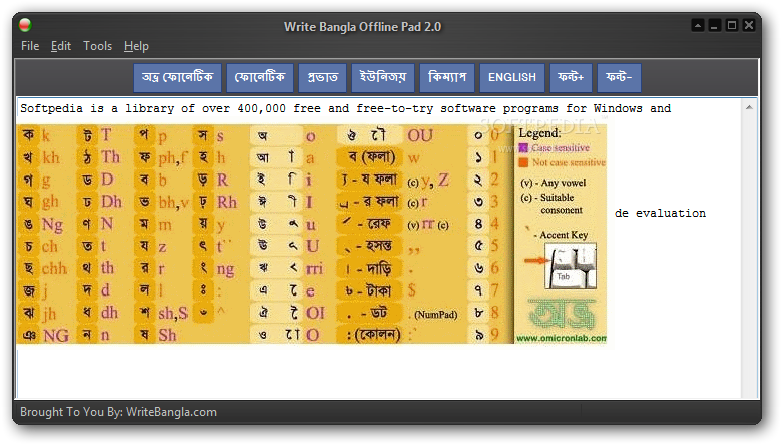Viewport: 782px width, 445px height.
Task: Click the text 'de evaluation'
Action: (x=660, y=213)
